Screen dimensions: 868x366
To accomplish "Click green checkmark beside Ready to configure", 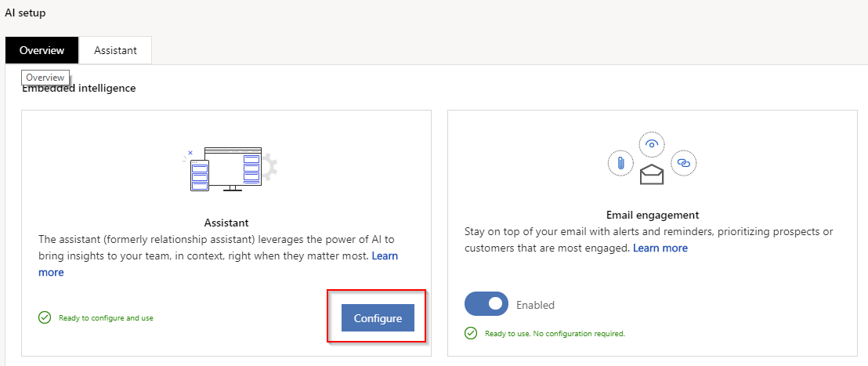I will pyautogui.click(x=45, y=317).
